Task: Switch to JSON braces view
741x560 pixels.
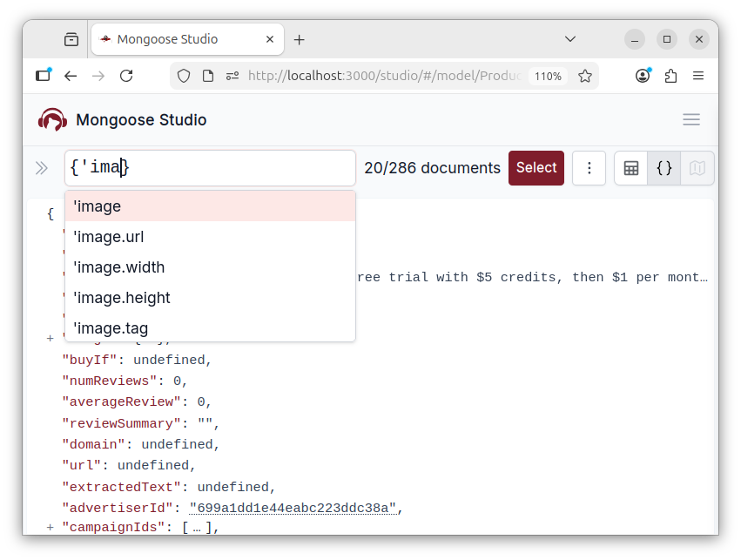Action: (x=664, y=168)
